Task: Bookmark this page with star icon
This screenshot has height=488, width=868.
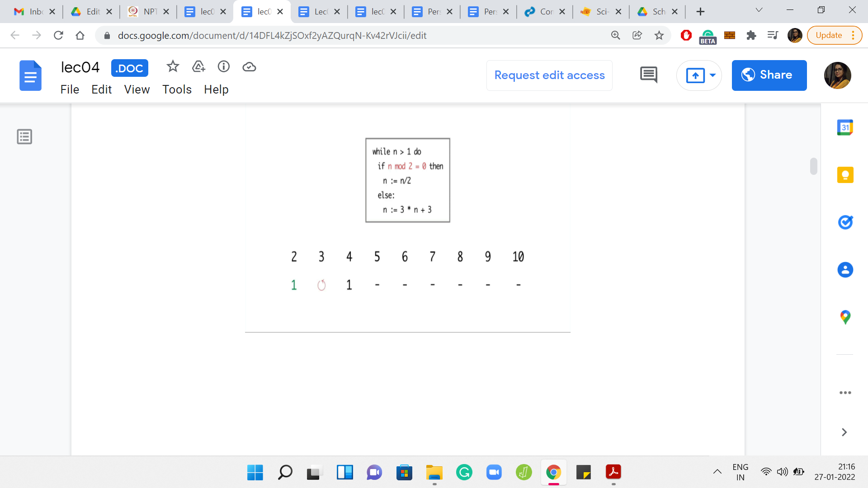Action: 659,35
